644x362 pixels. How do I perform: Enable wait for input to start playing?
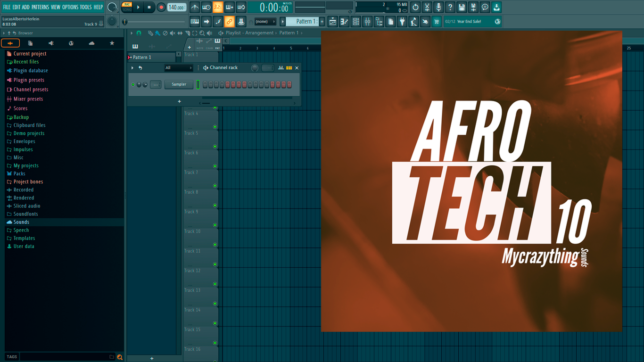pyautogui.click(x=206, y=7)
